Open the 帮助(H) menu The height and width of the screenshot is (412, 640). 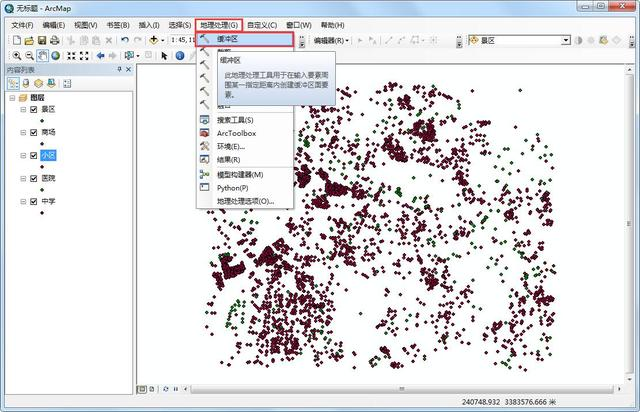coord(332,25)
